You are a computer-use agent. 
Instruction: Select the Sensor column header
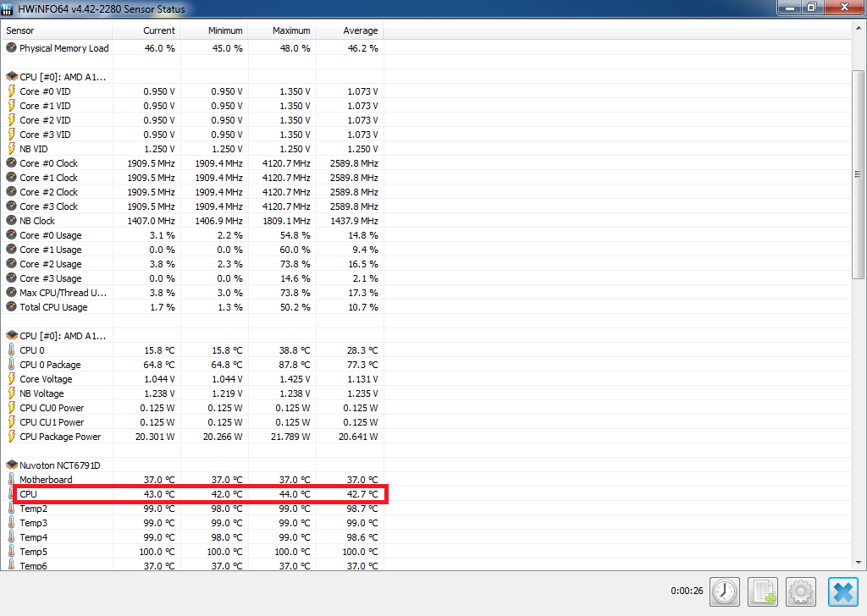coord(57,30)
